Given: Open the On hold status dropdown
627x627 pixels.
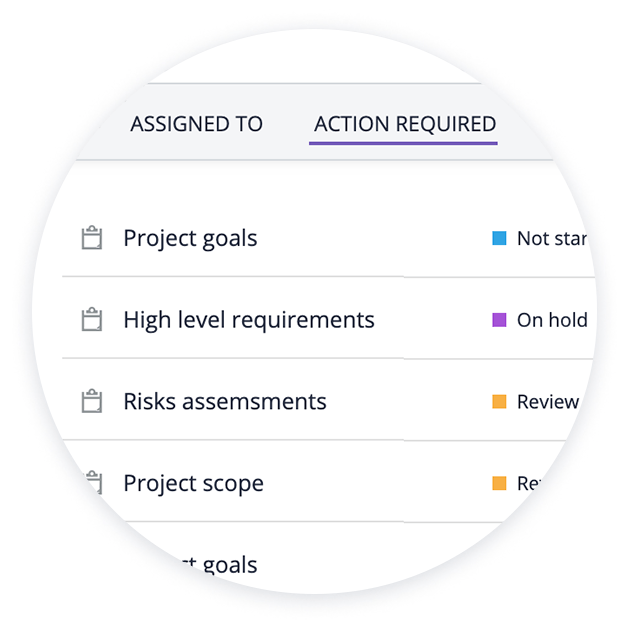Looking at the screenshot, I should pos(552,320).
